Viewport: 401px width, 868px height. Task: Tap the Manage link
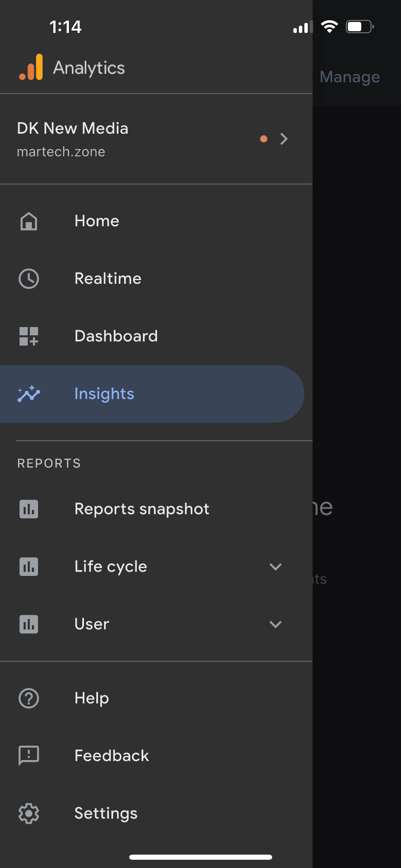(x=350, y=77)
